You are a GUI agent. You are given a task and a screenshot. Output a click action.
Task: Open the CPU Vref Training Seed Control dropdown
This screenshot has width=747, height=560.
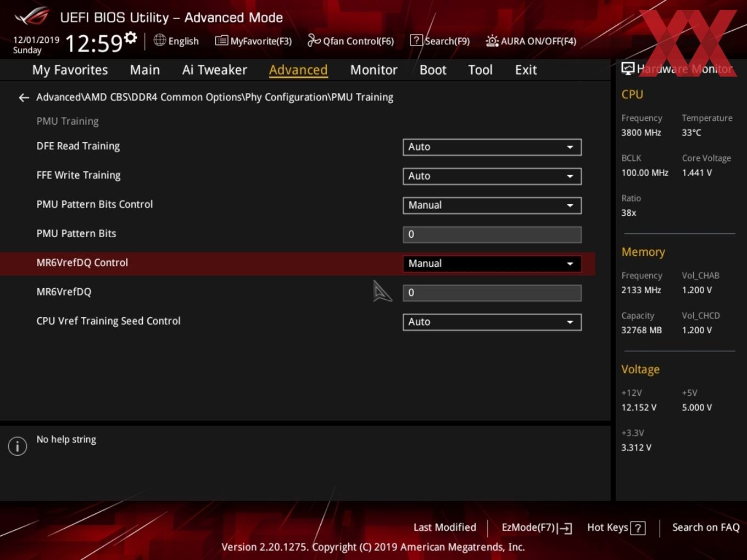coord(492,322)
